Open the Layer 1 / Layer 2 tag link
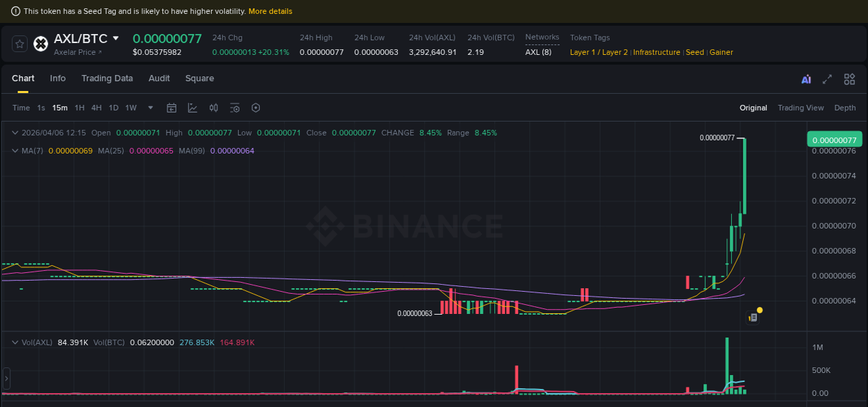The width and height of the screenshot is (868, 407). coord(598,52)
